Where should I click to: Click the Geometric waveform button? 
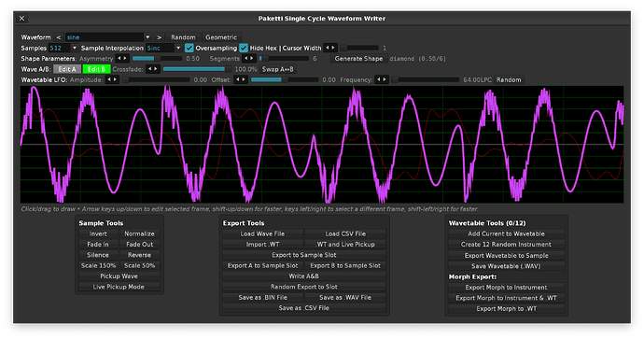point(221,37)
